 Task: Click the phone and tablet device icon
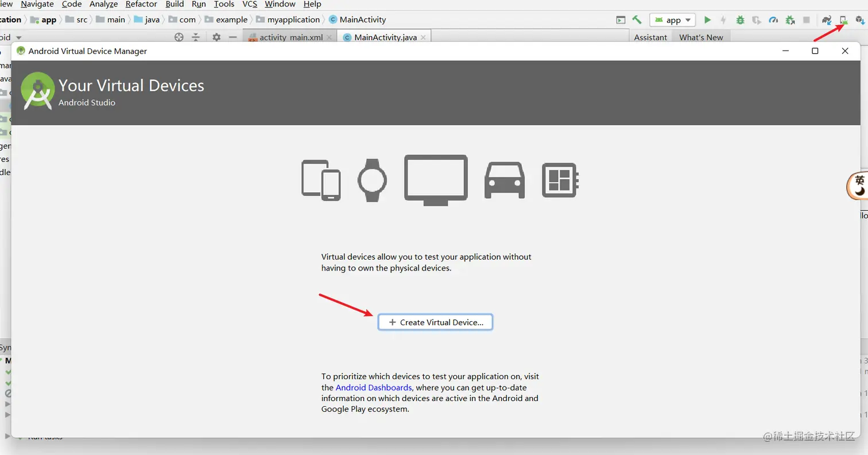pos(321,180)
